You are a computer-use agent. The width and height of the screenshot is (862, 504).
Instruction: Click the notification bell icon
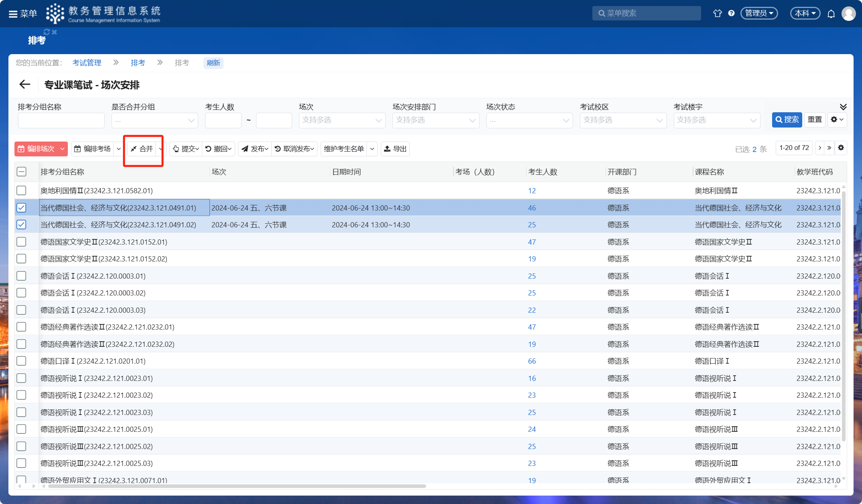(x=831, y=14)
